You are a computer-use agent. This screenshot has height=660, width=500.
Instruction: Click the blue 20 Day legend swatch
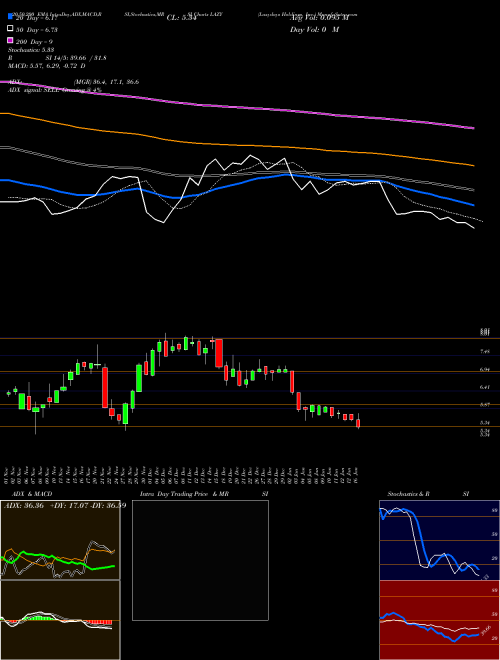tap(10, 16)
